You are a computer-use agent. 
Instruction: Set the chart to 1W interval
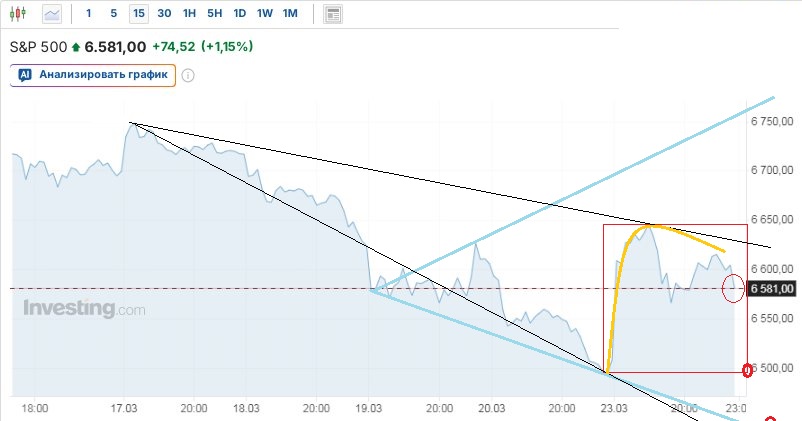pyautogui.click(x=264, y=14)
